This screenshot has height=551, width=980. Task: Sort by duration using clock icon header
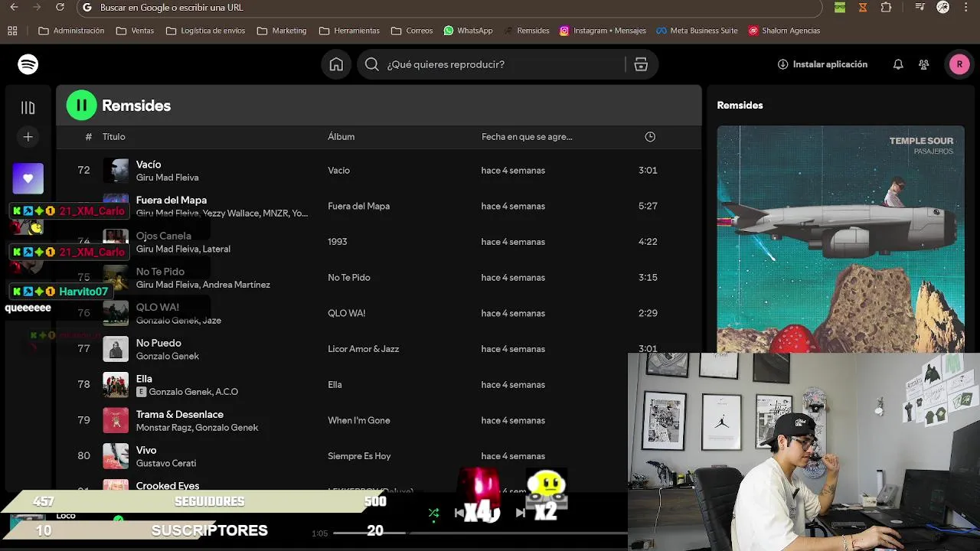pyautogui.click(x=650, y=136)
